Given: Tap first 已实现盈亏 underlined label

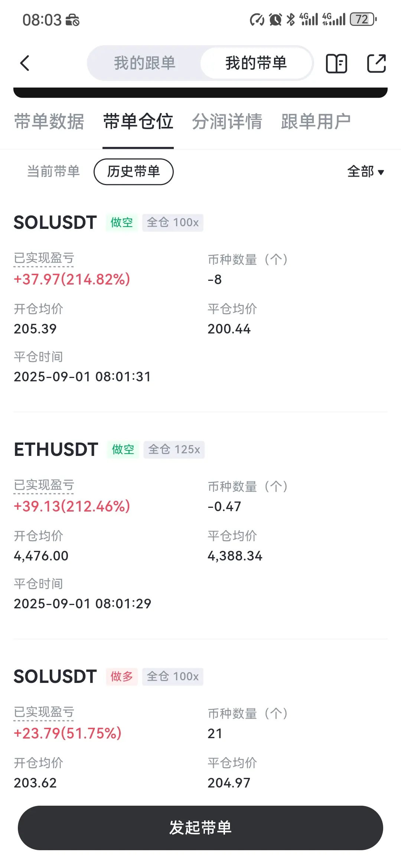Looking at the screenshot, I should [44, 258].
